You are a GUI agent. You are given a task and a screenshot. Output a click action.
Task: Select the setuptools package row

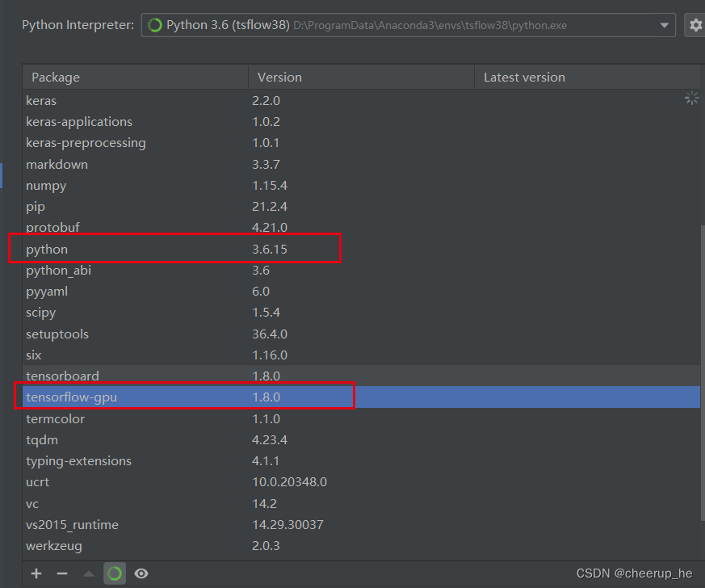point(361,334)
